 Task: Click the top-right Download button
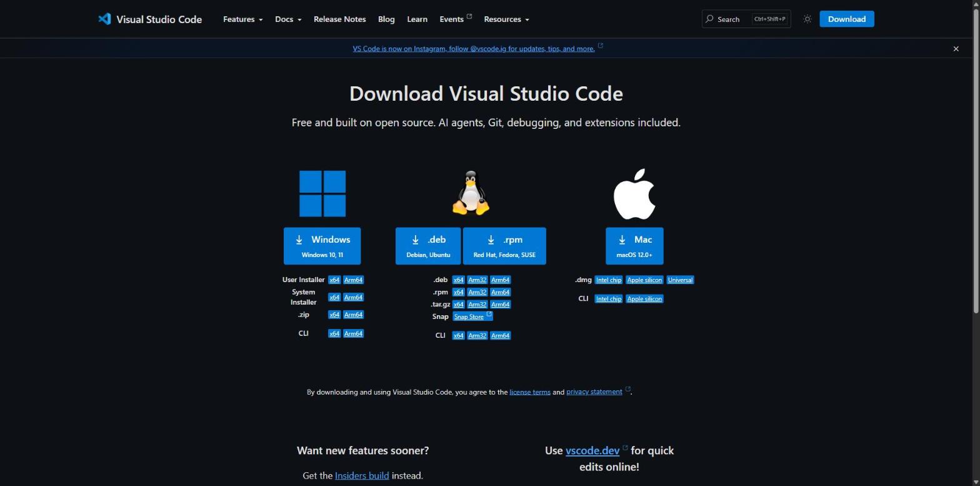coord(846,19)
